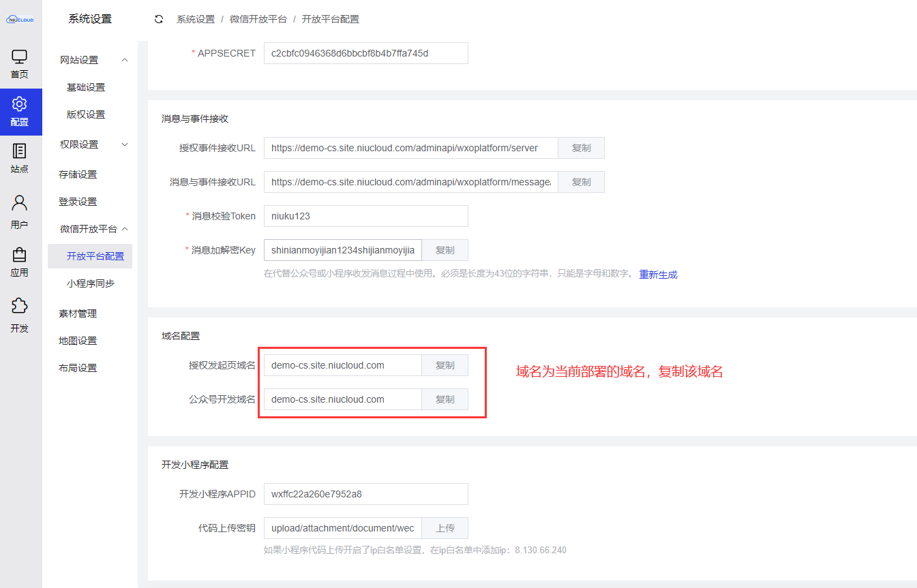Go to 存储设置 menu item
This screenshot has width=917, height=588.
(78, 174)
